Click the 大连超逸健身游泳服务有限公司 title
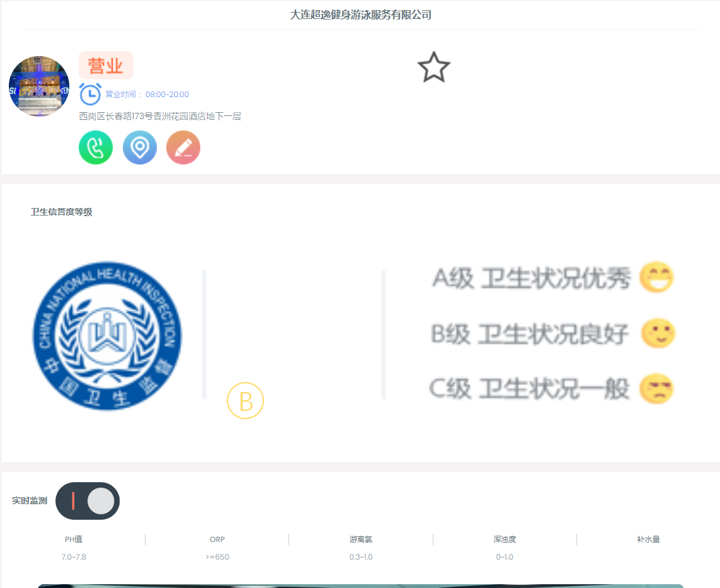 point(360,14)
